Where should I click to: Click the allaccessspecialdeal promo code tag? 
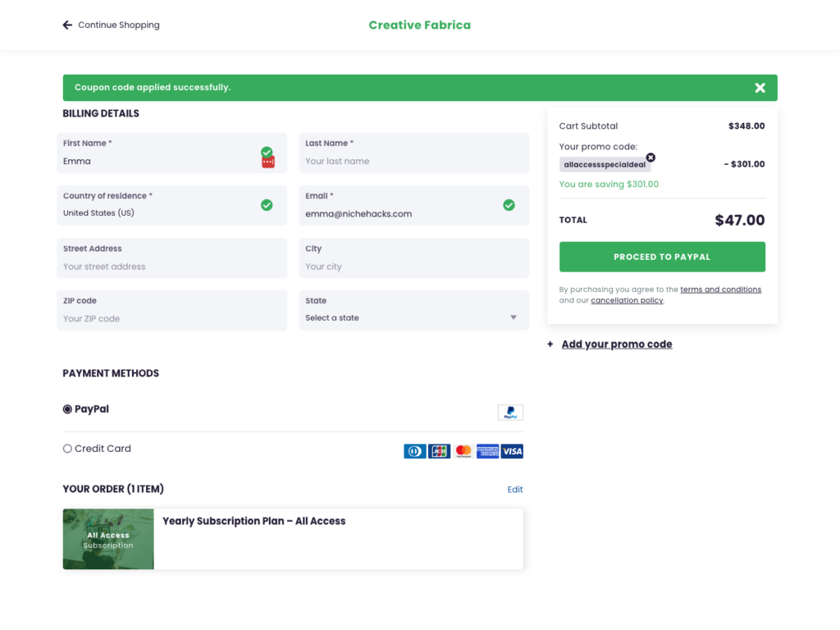(x=605, y=165)
